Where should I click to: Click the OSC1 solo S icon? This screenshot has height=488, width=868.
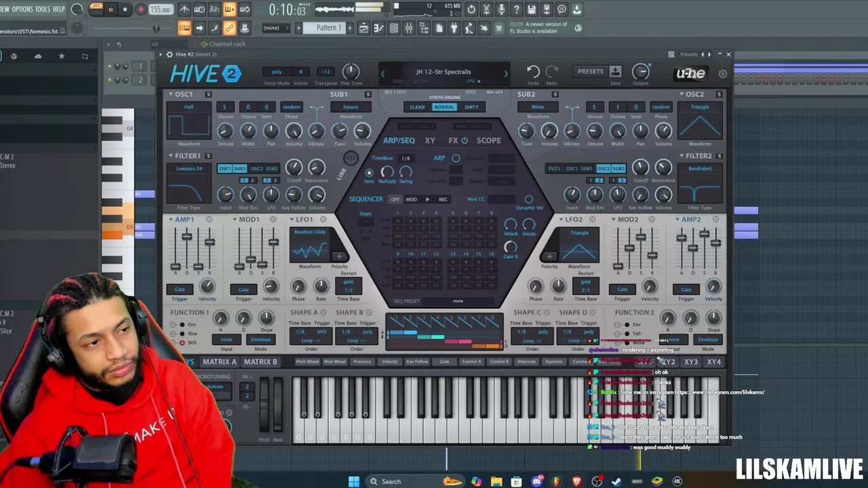[208, 94]
